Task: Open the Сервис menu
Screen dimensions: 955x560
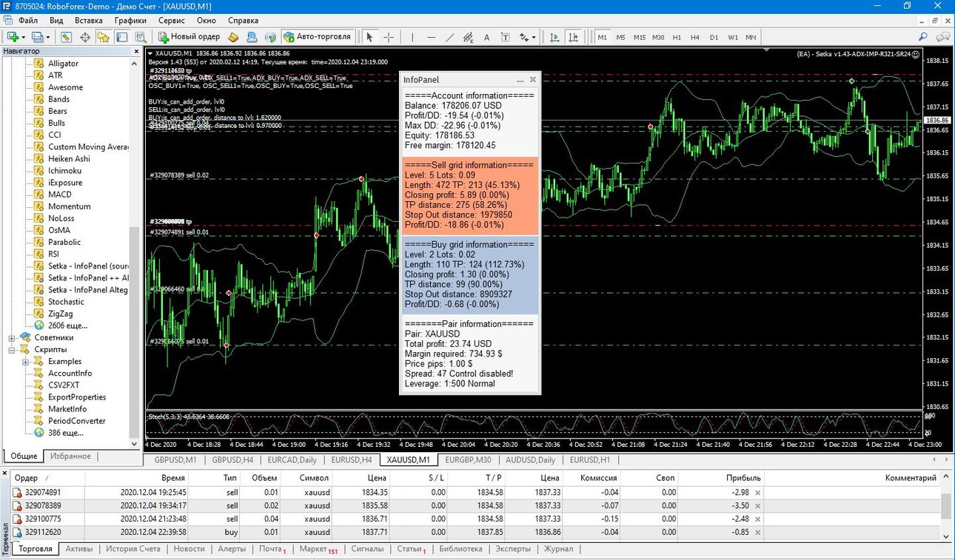Action: click(172, 20)
